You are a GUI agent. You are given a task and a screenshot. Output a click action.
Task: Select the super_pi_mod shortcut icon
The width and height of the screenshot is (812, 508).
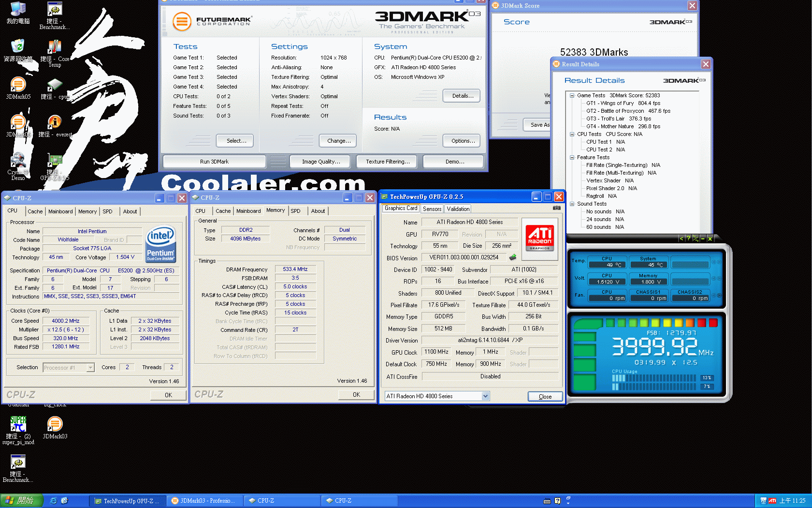[x=18, y=431]
